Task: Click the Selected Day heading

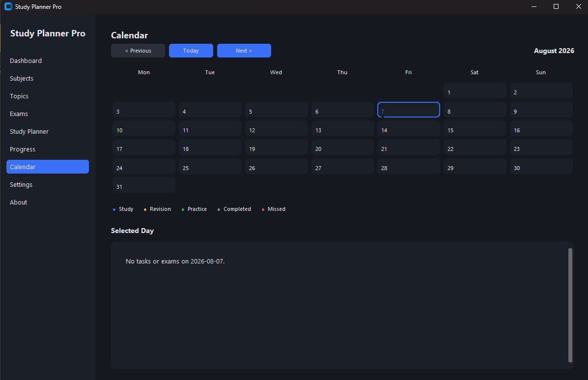Action: (x=132, y=231)
